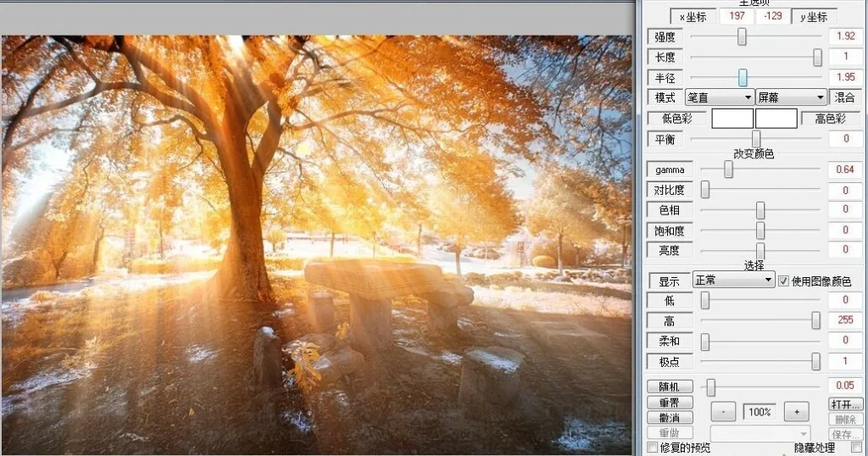Click the 重置 reset button

(670, 403)
